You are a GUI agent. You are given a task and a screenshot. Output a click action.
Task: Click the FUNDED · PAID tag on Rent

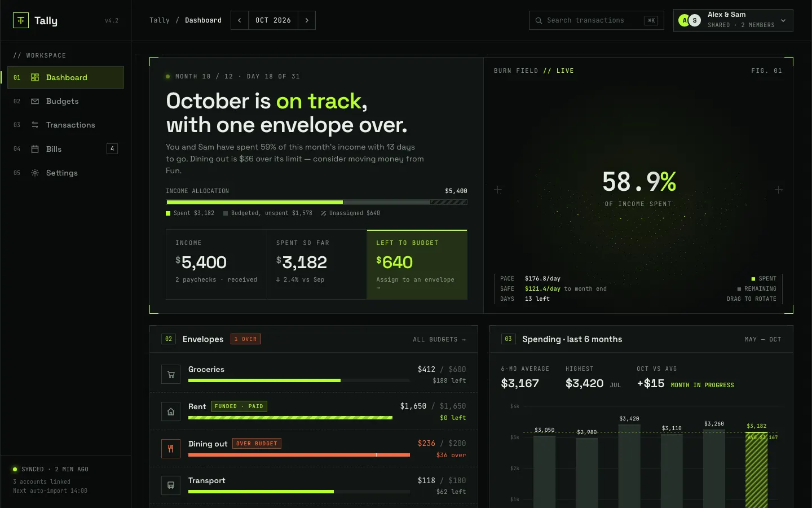239,406
